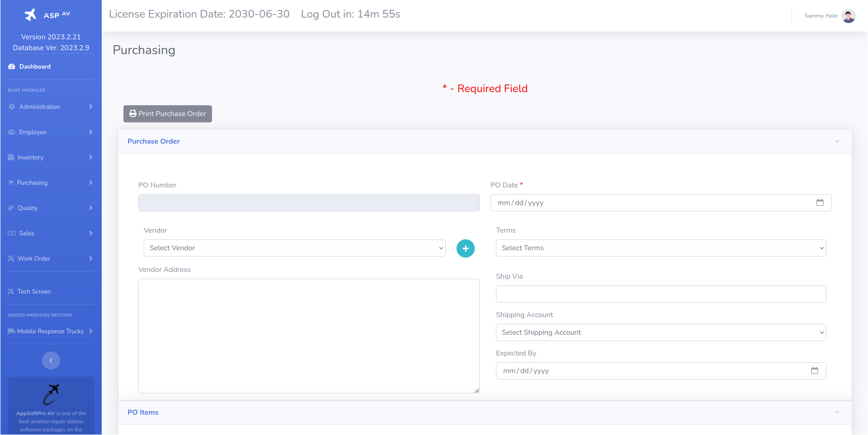
Task: Click the Dashboard gauge icon
Action: point(12,66)
